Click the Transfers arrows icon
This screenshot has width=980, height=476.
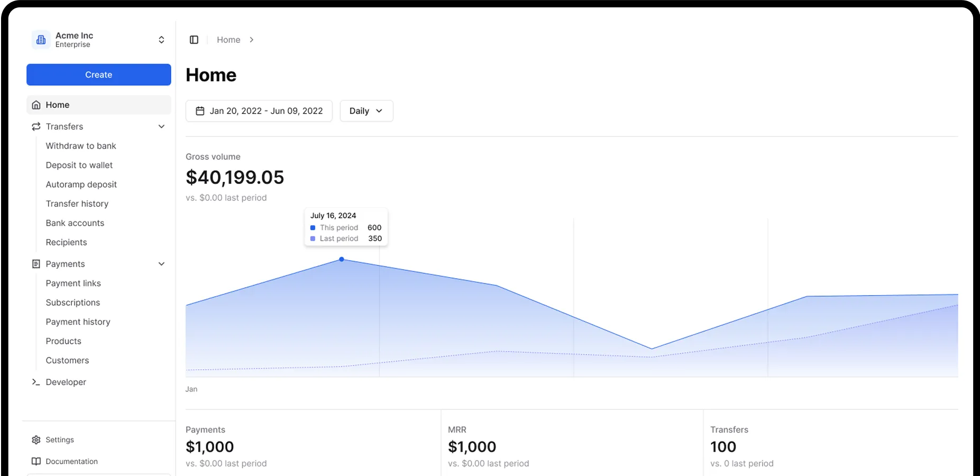(x=36, y=126)
